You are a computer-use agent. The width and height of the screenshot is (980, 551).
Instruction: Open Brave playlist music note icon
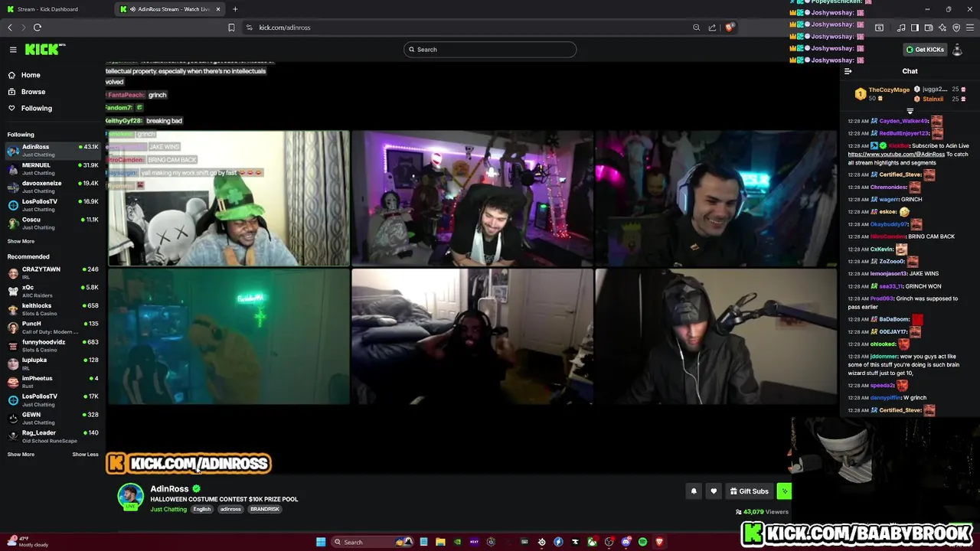[901, 28]
